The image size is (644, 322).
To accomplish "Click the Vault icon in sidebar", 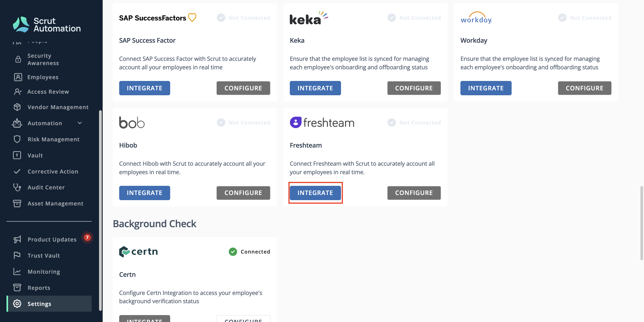I will pos(17,155).
